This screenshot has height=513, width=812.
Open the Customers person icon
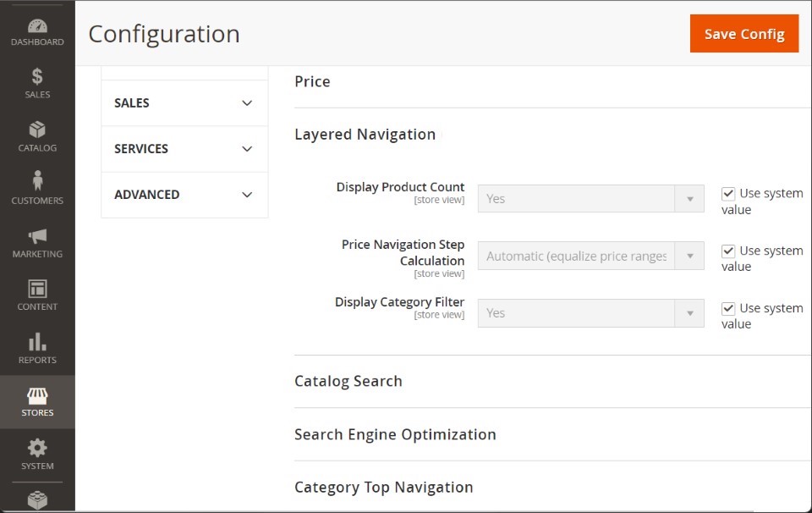37,181
